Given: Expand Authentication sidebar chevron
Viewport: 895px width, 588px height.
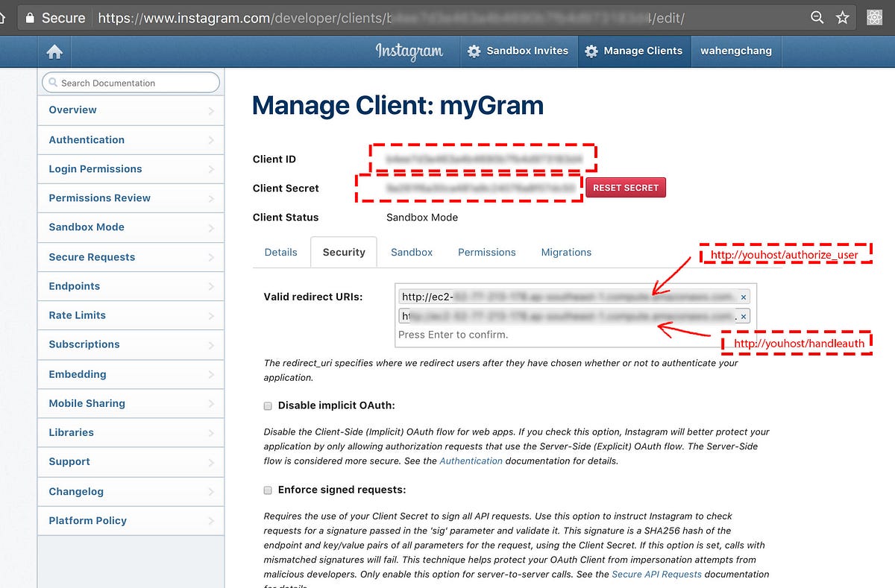Looking at the screenshot, I should tap(212, 140).
